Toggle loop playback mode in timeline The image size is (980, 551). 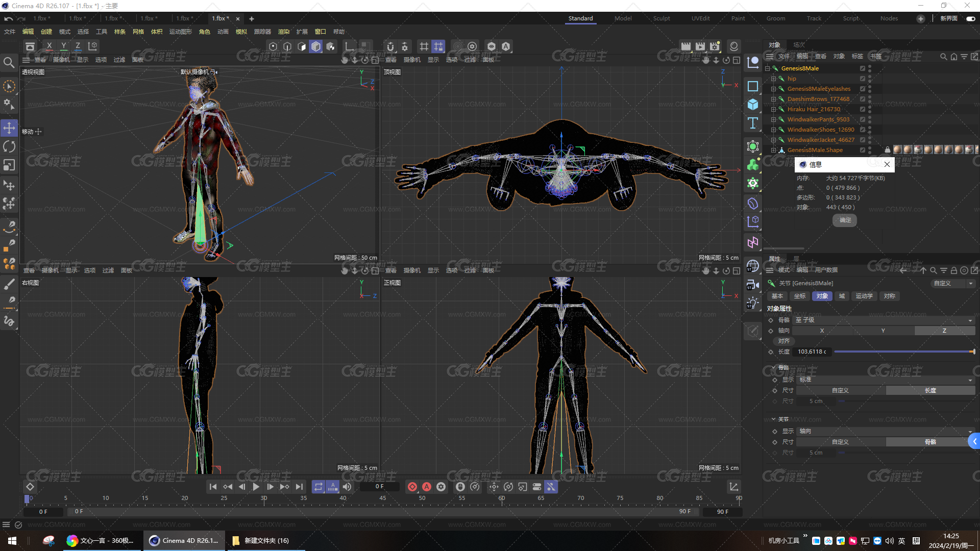click(318, 487)
